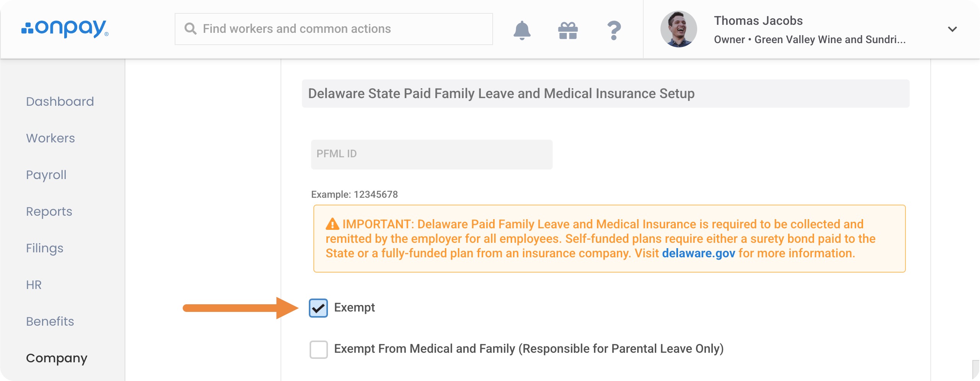Expand the account menu chevron
980x381 pixels.
coord(952,29)
